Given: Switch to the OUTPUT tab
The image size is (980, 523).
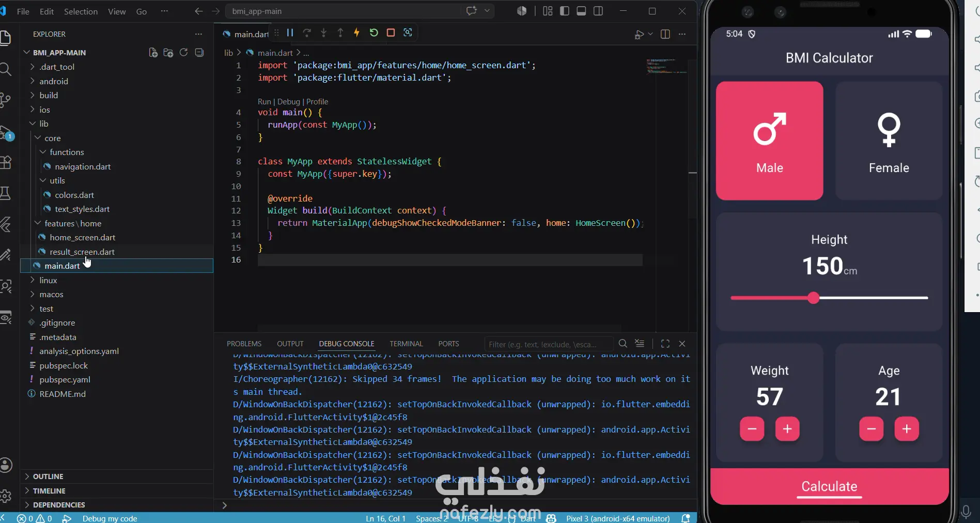Looking at the screenshot, I should tap(290, 344).
